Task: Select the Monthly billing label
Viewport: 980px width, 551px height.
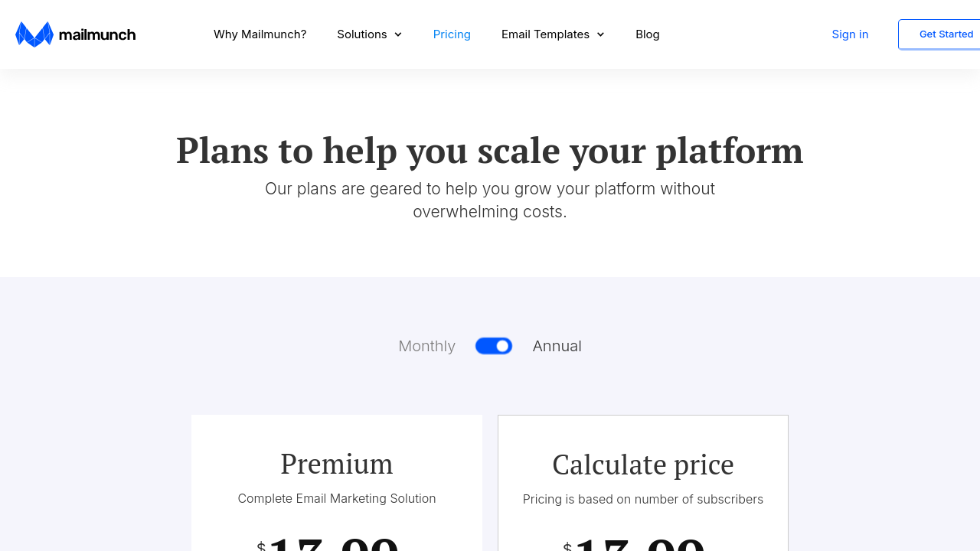Action: coord(426,346)
